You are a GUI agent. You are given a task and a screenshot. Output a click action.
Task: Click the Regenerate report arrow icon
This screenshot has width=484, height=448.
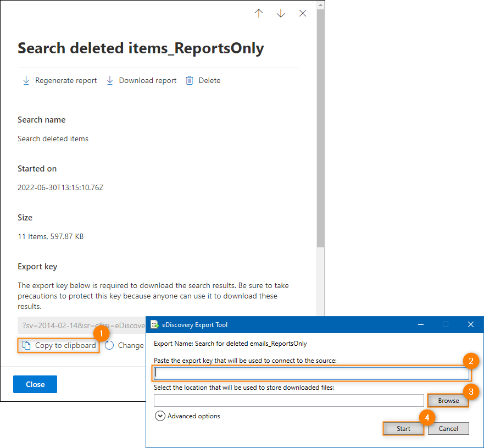[26, 81]
